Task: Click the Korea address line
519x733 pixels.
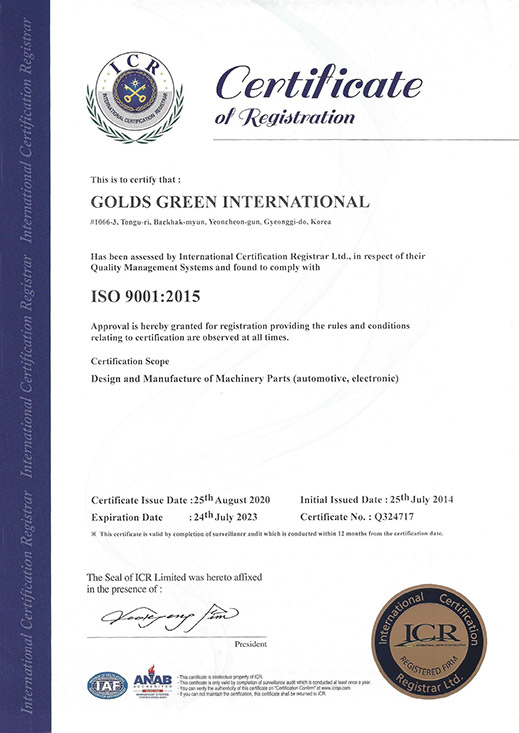Action: [x=211, y=222]
